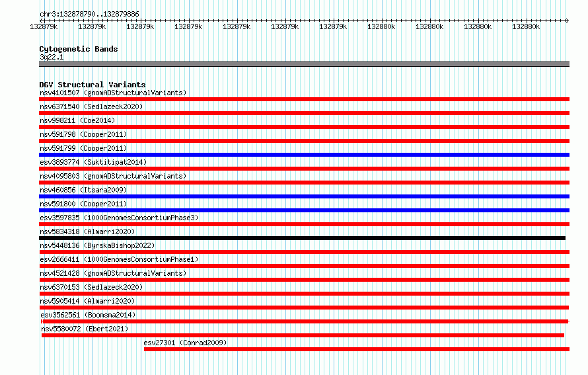Select the gray 3q22.1 cytogenetic band bar
This screenshot has width=588, height=375.
tap(304, 64)
